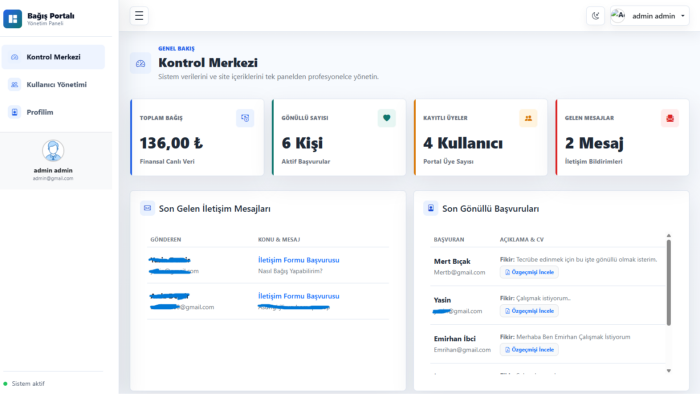Click the Profilim sidebar icon
Viewport: 700px width, 394px height.
tap(15, 112)
